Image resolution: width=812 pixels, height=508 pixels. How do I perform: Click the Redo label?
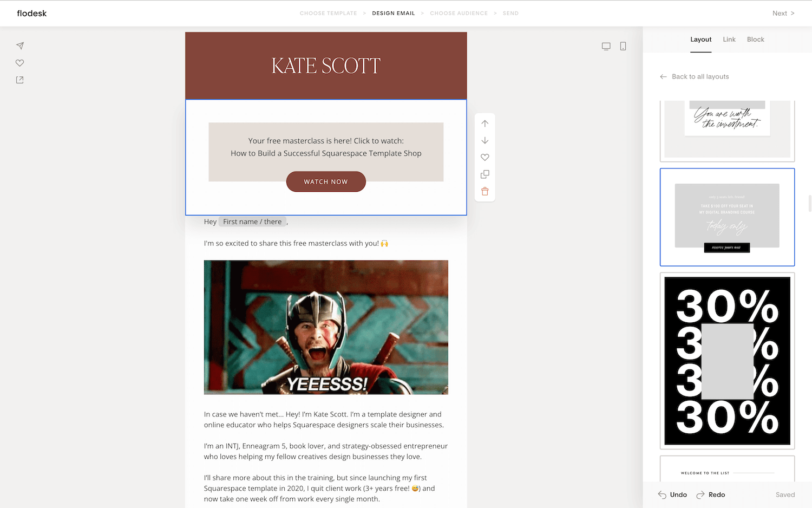point(717,494)
